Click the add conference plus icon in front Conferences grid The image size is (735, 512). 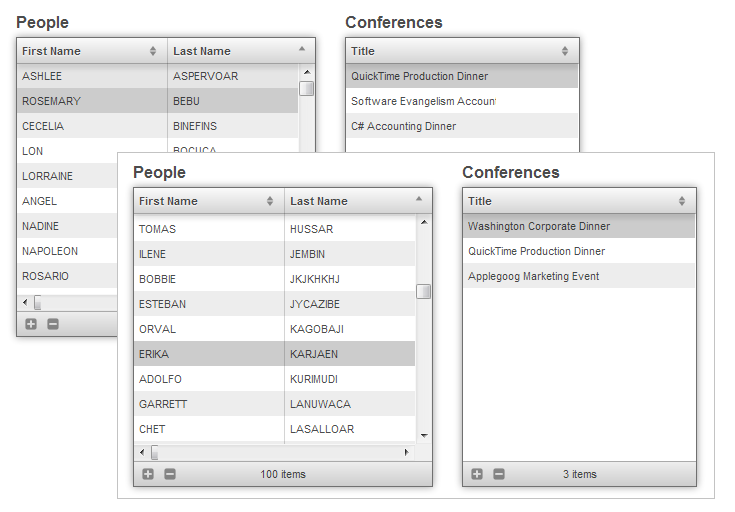coord(477,474)
